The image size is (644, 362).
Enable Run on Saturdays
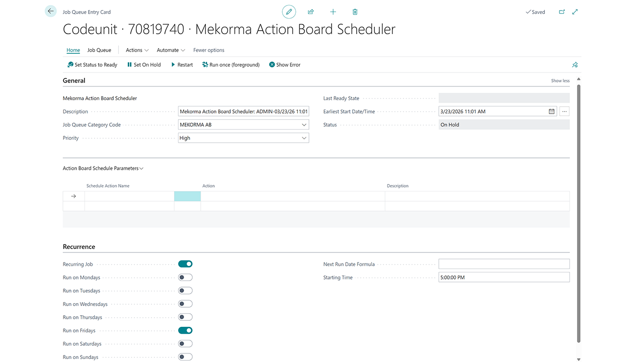pyautogui.click(x=185, y=344)
